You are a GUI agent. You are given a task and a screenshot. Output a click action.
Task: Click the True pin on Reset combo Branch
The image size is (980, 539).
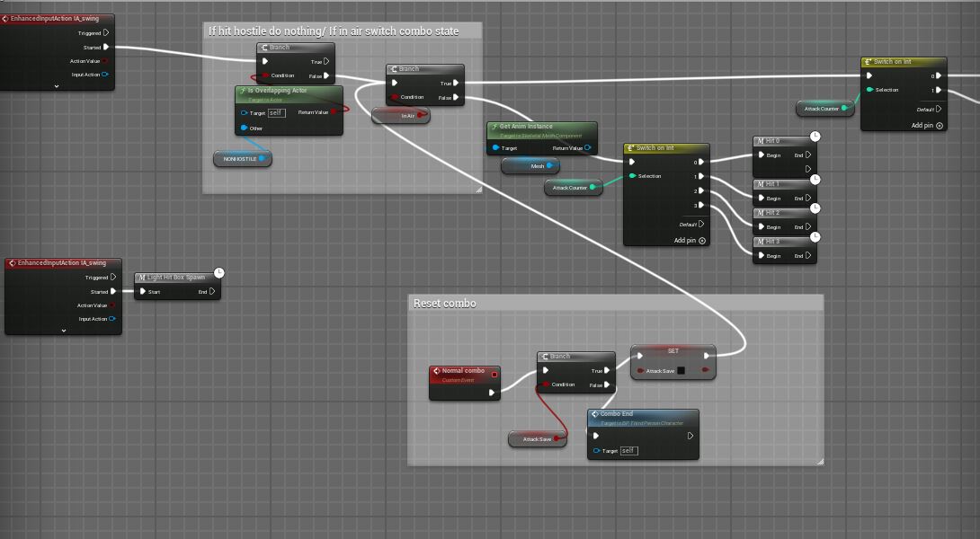coord(610,370)
